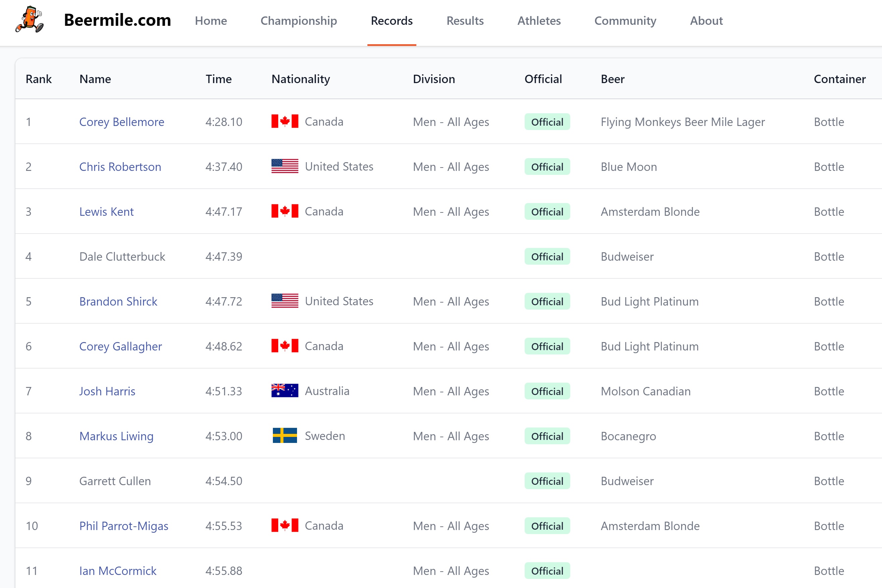The height and width of the screenshot is (588, 882).
Task: Click the Canada flag in Lewis Kent's row
Action: coord(285,211)
